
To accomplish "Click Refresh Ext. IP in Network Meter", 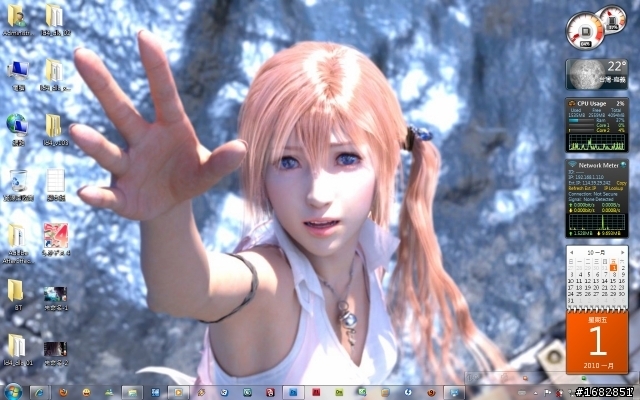I will point(583,188).
